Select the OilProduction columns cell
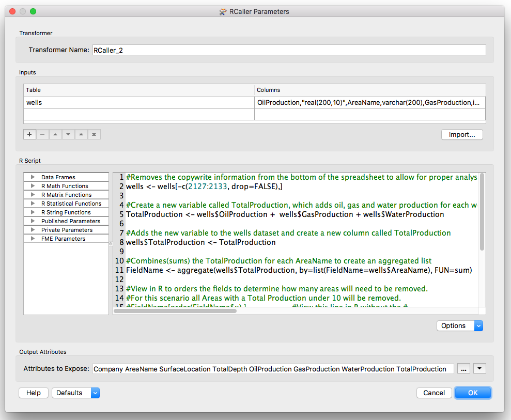 click(x=370, y=102)
